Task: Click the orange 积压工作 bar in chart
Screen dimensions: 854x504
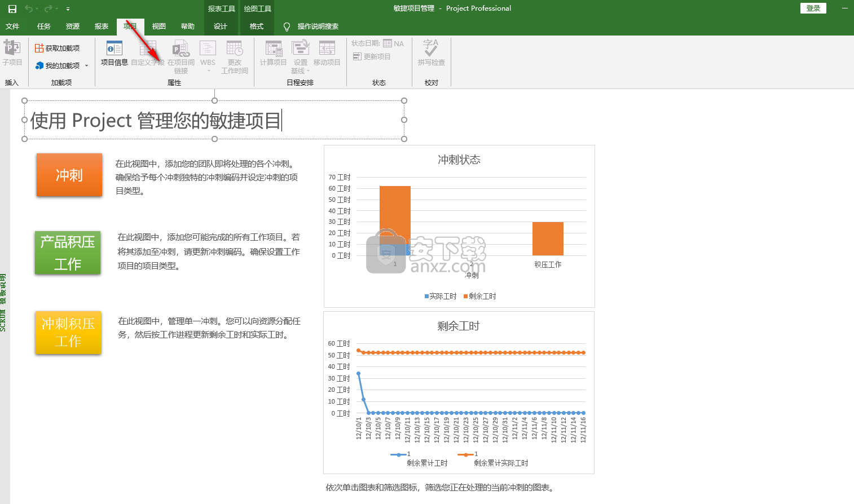Action: [x=548, y=238]
